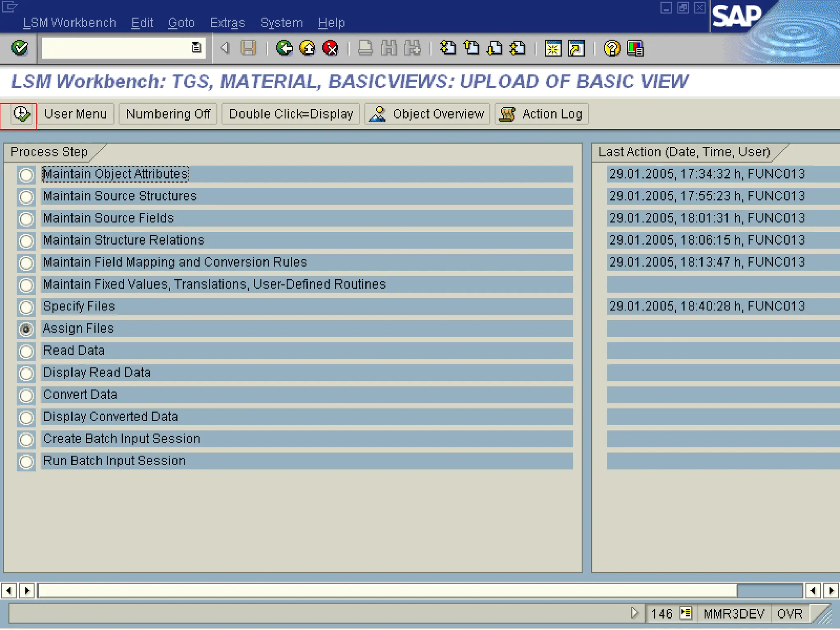Select Maintain Source Fields radio button

click(26, 219)
